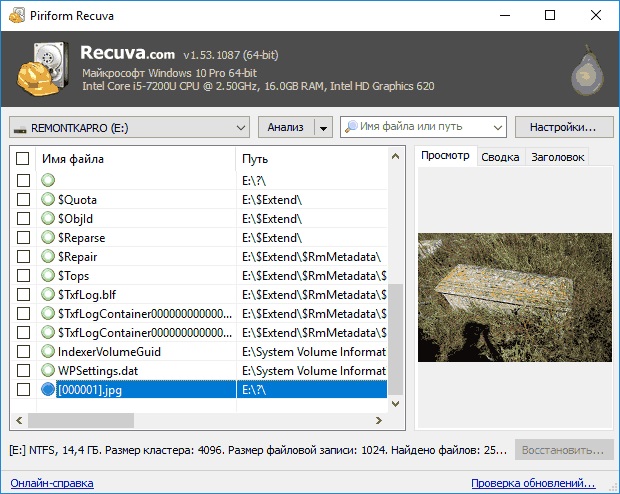Click the Настройки... button
Image resolution: width=620 pixels, height=494 pixels.
[x=564, y=127]
